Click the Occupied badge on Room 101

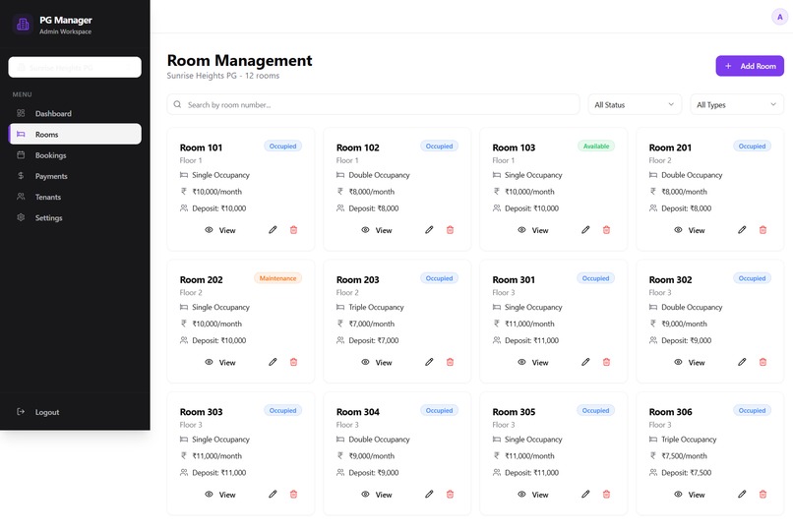pos(282,147)
